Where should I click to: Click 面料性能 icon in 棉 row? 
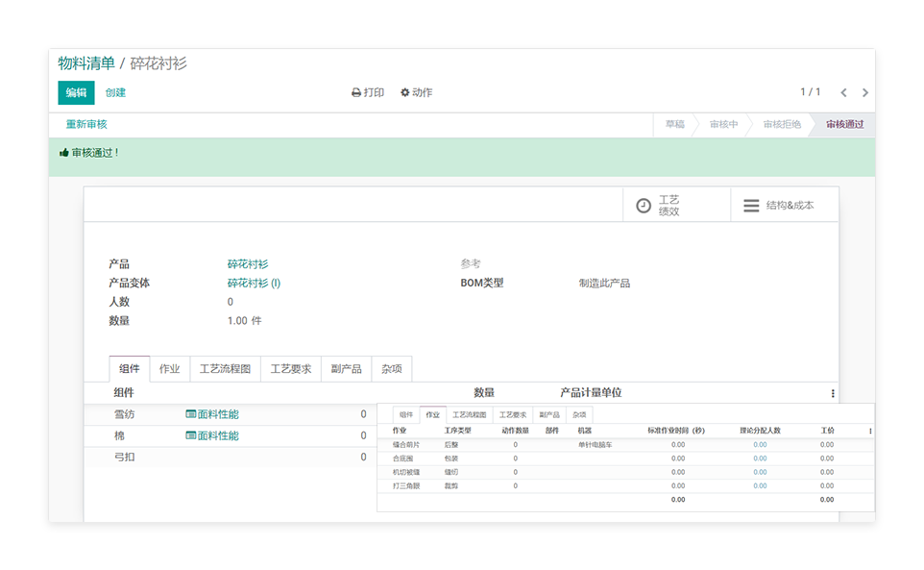(190, 435)
